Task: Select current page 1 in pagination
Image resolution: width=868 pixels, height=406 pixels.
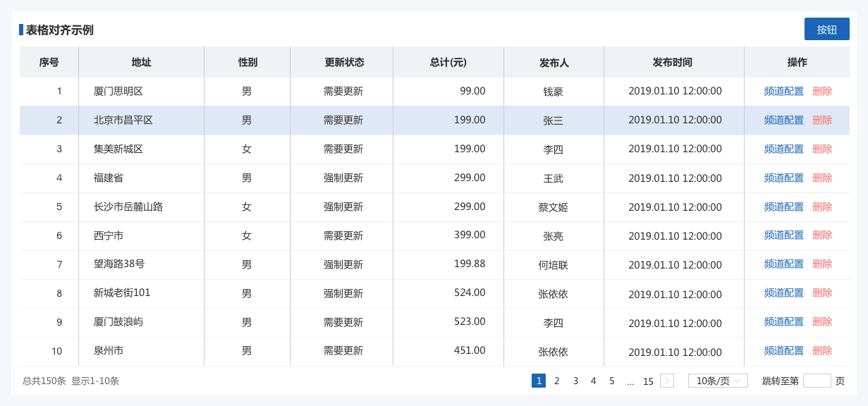Action: pos(539,381)
